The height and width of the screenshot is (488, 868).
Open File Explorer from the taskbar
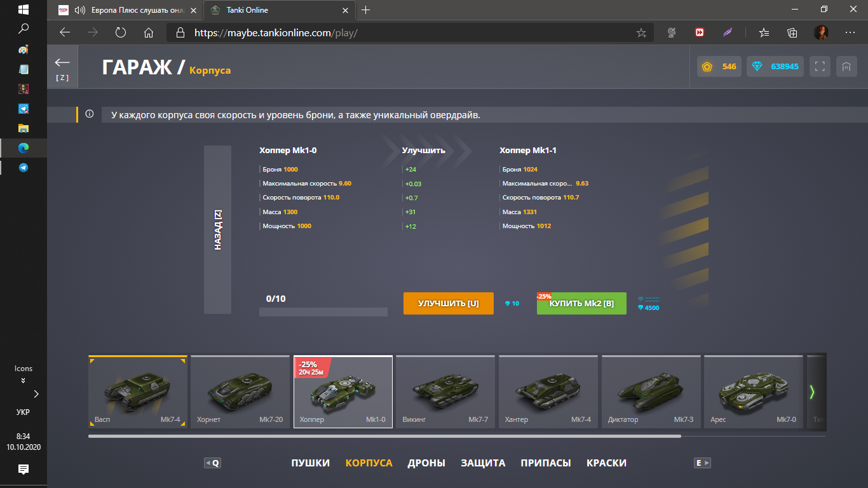coord(24,128)
